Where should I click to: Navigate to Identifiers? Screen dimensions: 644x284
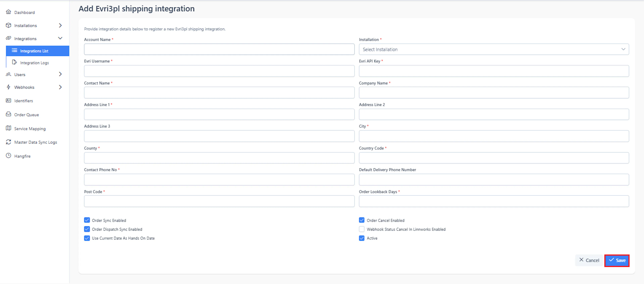click(23, 101)
